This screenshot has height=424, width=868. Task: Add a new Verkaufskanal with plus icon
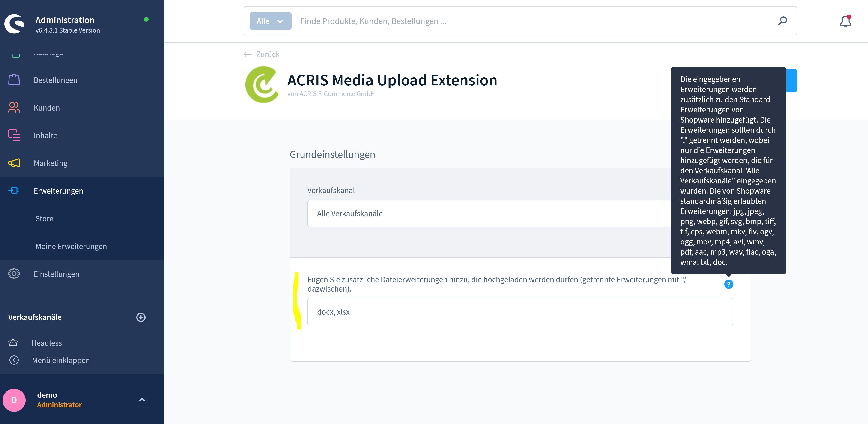141,317
